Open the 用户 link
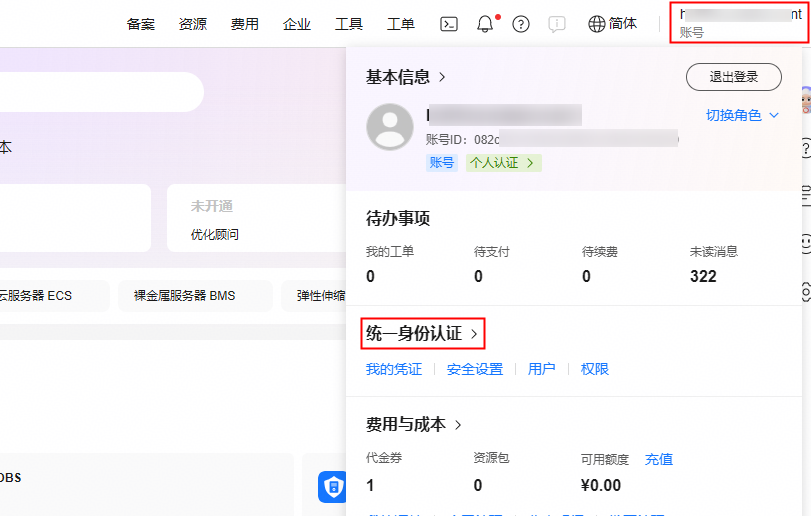811x516 pixels. (542, 369)
